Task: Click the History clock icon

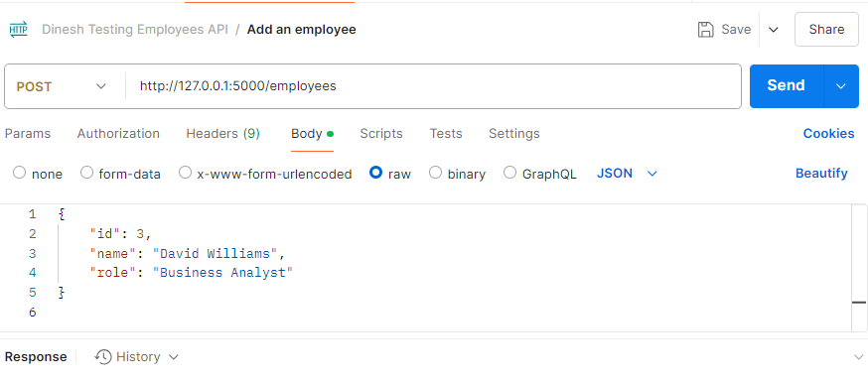Action: point(103,356)
